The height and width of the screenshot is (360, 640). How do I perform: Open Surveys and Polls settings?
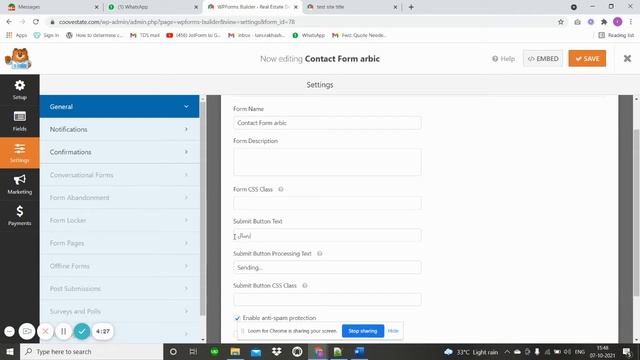coord(120,311)
